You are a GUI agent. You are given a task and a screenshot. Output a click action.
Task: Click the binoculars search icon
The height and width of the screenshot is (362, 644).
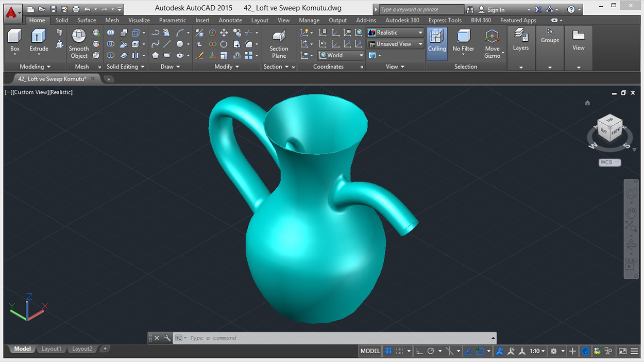coord(470,9)
